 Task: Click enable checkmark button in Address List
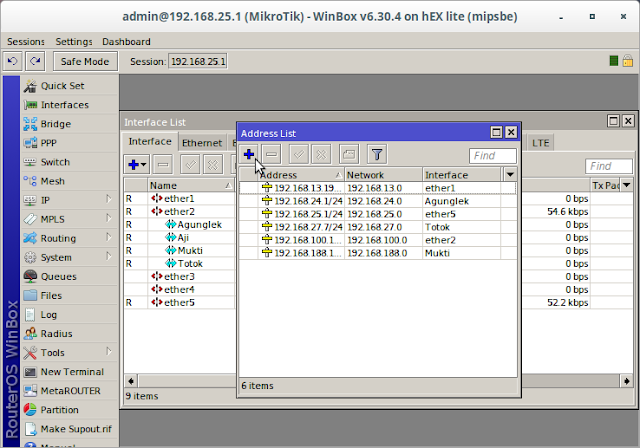coord(299,155)
